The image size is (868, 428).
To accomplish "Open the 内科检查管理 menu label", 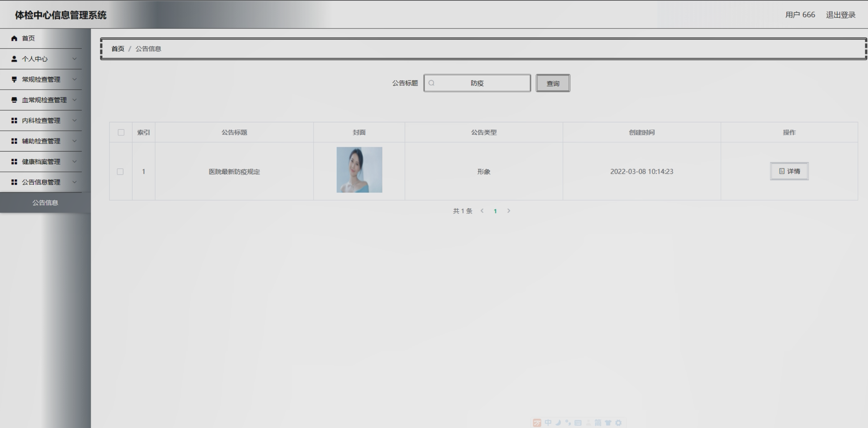I will point(41,120).
